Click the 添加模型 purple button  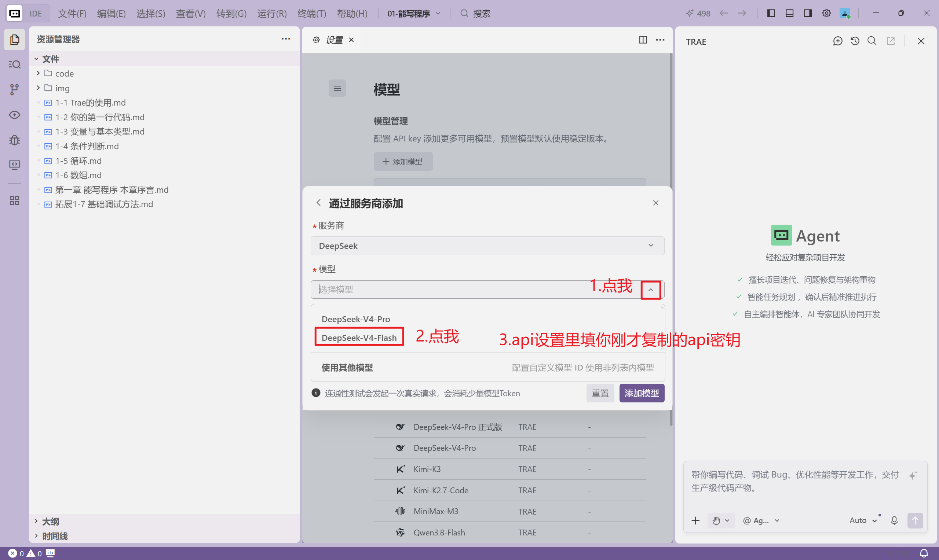point(642,393)
